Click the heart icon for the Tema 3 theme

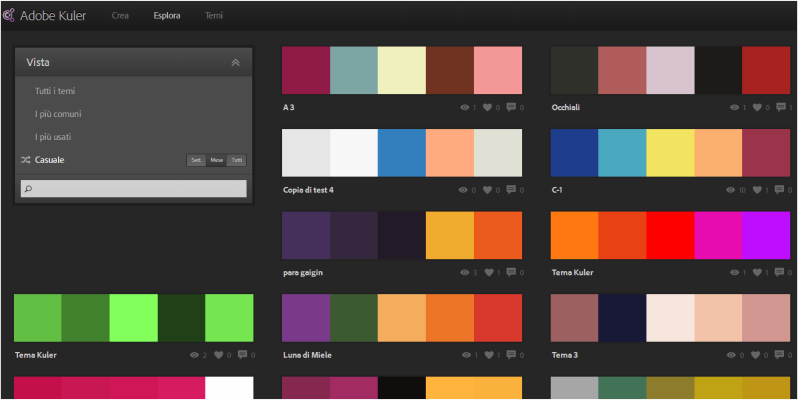pyautogui.click(x=756, y=355)
